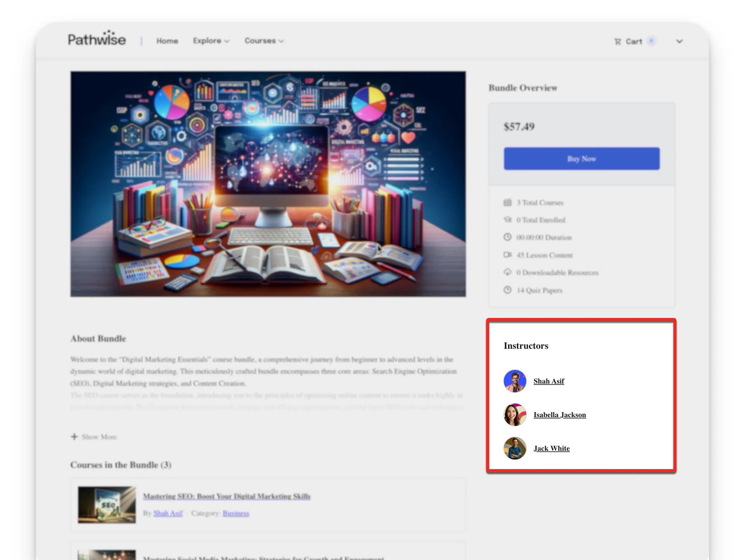Screen dimensions: 745x560
Task: Open Shah Asif link under Mastering SEO
Action: coord(168,513)
